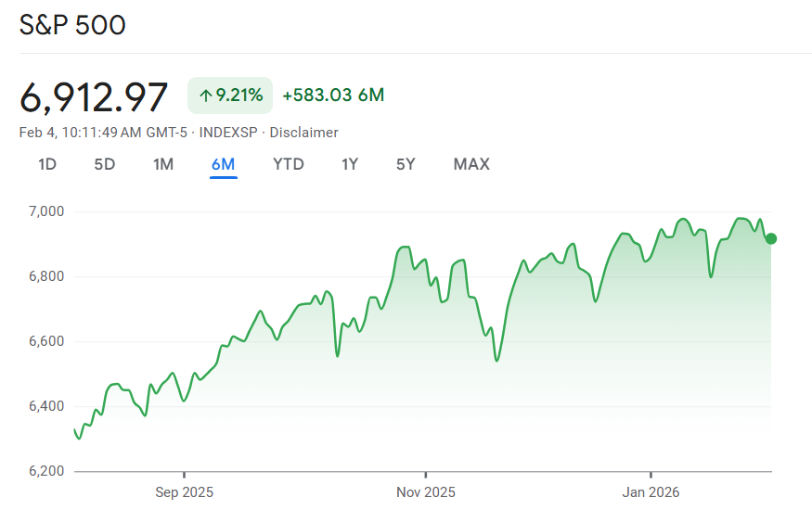Click the Nov 2025 axis label

click(x=426, y=491)
